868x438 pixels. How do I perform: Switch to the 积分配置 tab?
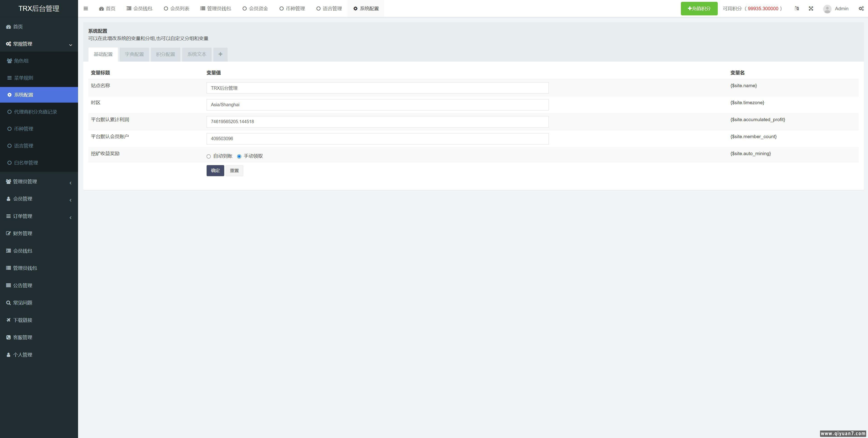point(165,54)
